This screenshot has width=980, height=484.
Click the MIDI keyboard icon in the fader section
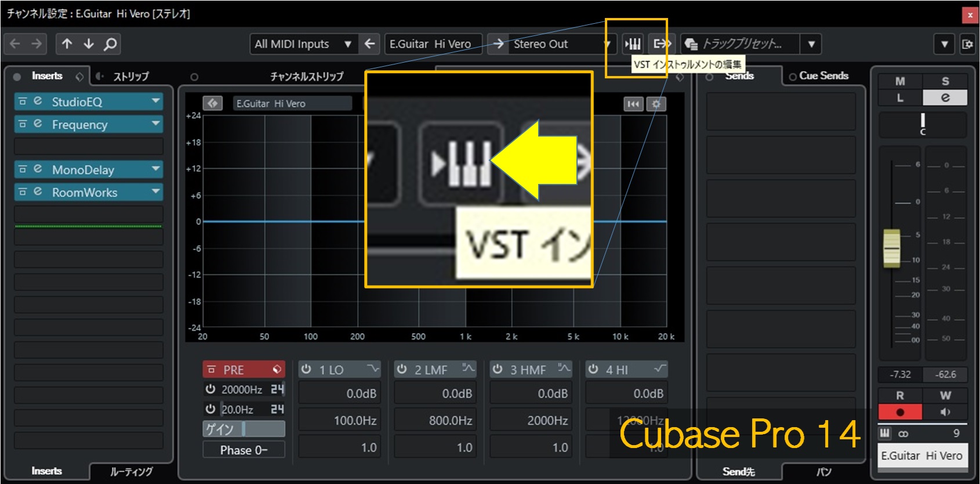coord(885,433)
